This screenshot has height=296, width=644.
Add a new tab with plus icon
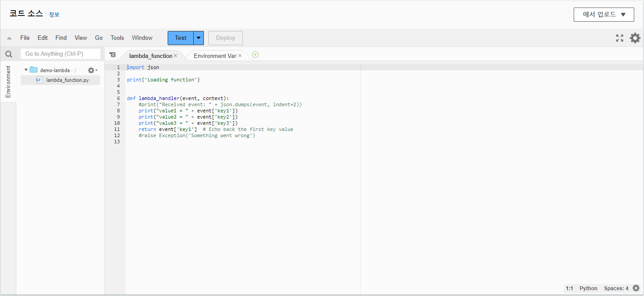click(255, 55)
